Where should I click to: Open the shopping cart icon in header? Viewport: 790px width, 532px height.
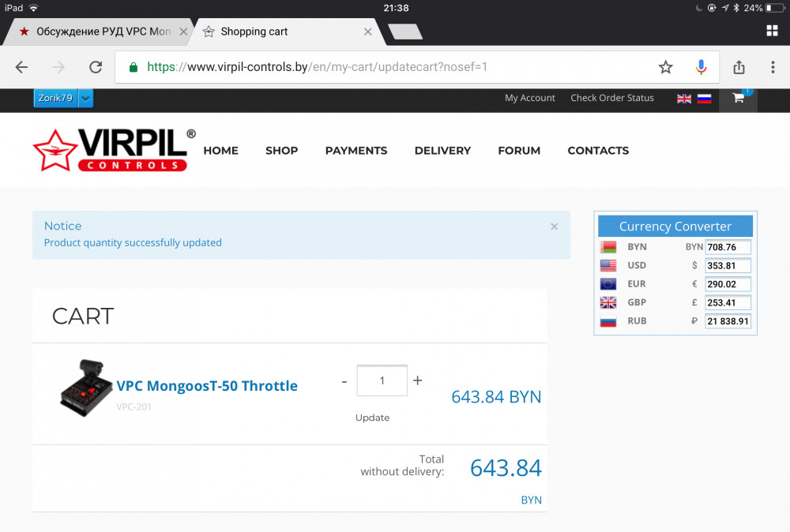[x=738, y=98]
